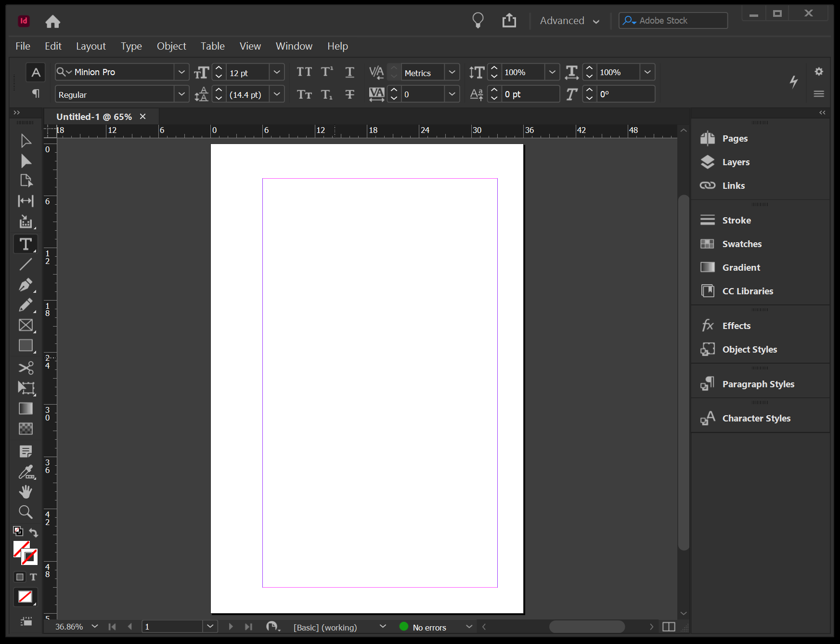The image size is (840, 644).
Task: Open the font family dropdown
Action: (x=182, y=72)
